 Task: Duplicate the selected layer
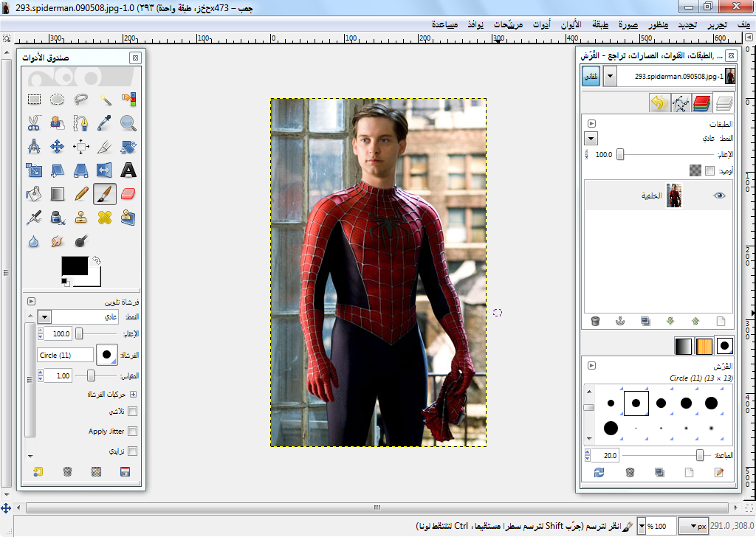(645, 321)
